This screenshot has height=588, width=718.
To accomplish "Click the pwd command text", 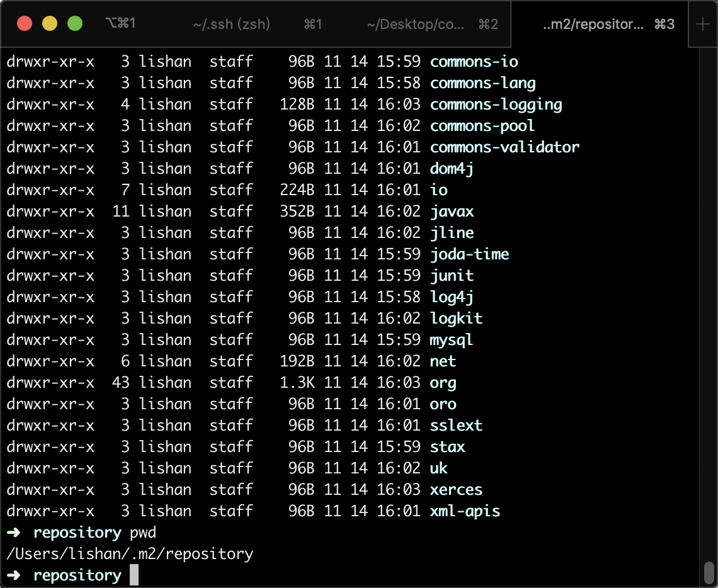I will tap(143, 533).
